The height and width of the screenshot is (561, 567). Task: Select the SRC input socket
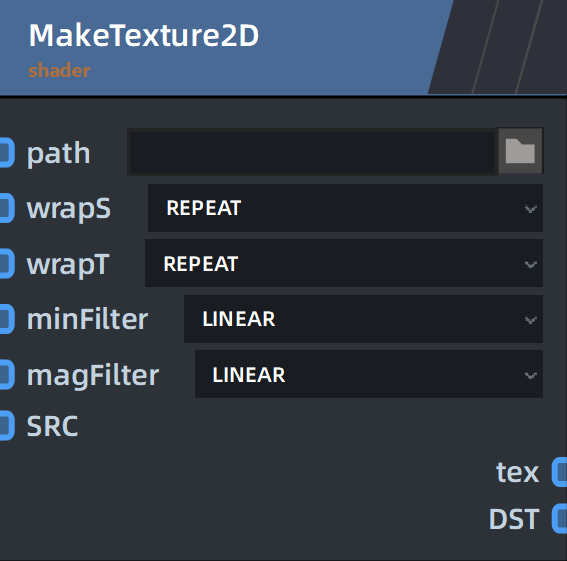click(x=7, y=426)
